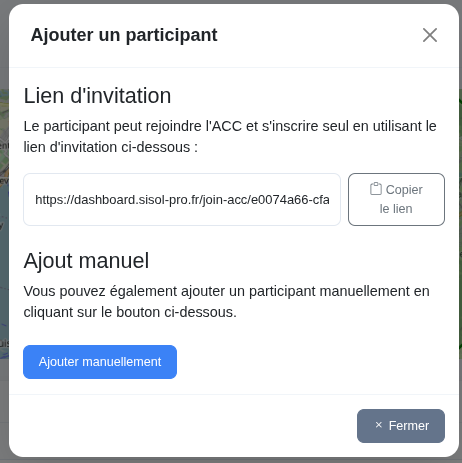Dismiss the dialog using the Fermer button
Image resolution: width=462 pixels, height=463 pixels.
click(401, 426)
